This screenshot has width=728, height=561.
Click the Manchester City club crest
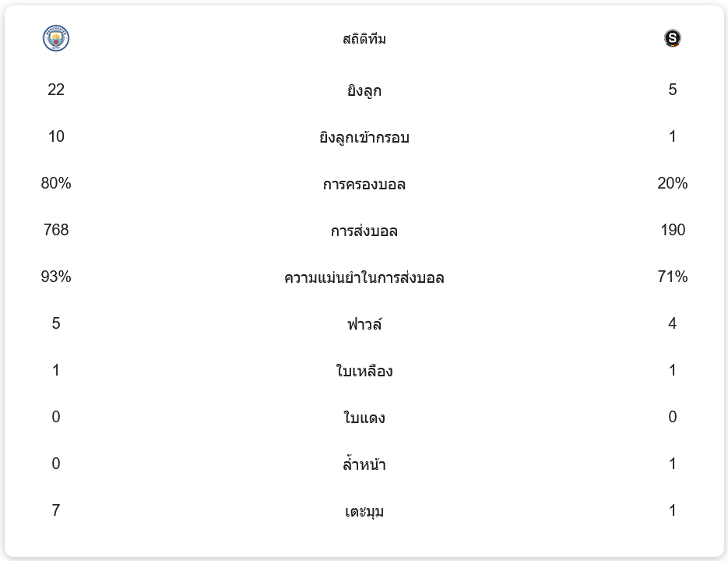[x=56, y=38]
